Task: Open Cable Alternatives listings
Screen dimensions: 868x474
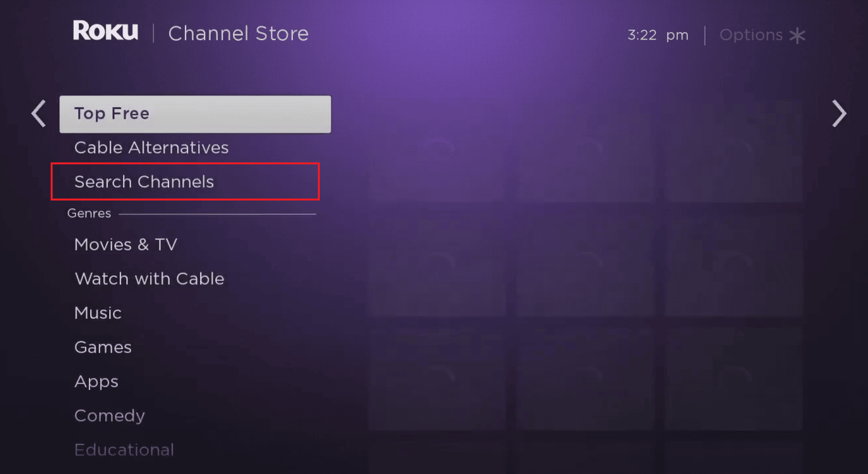Action: tap(151, 147)
